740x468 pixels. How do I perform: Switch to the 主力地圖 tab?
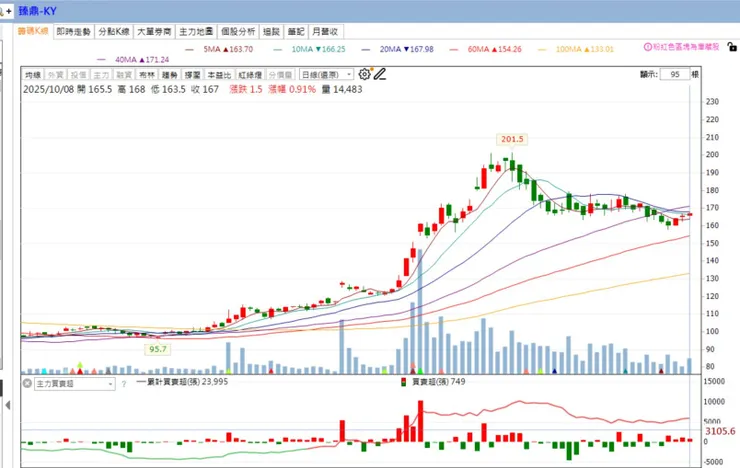tap(196, 32)
